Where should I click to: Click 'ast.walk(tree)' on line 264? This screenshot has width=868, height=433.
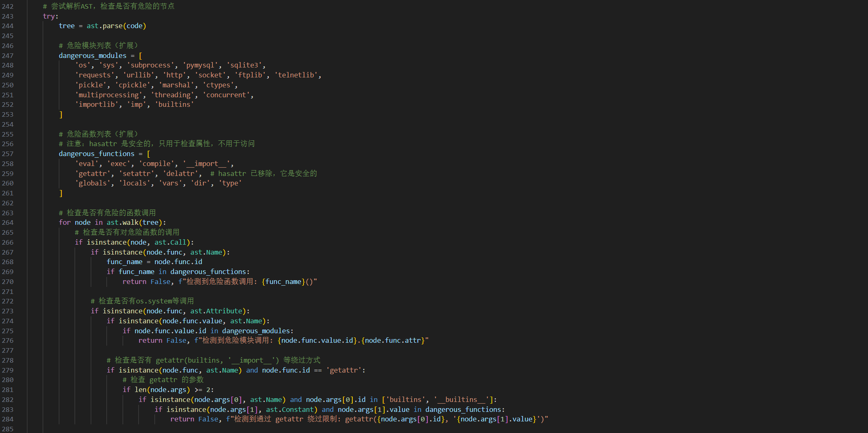pyautogui.click(x=135, y=222)
